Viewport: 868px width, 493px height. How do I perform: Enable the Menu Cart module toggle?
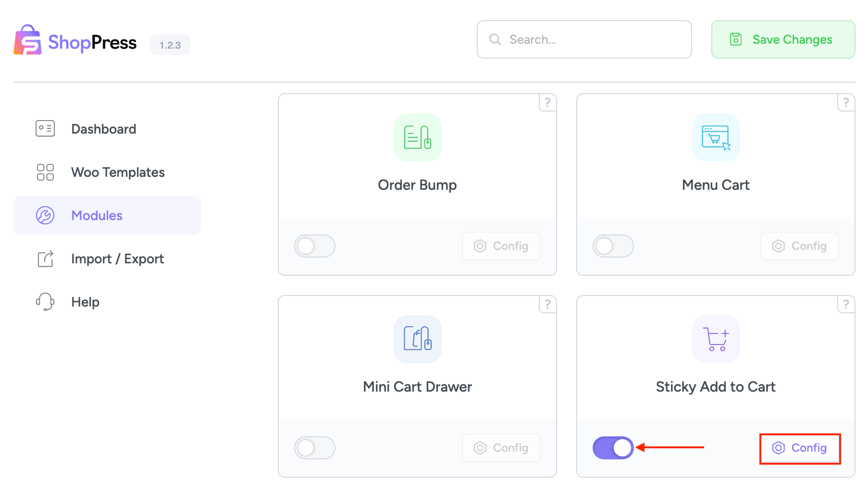click(x=613, y=246)
